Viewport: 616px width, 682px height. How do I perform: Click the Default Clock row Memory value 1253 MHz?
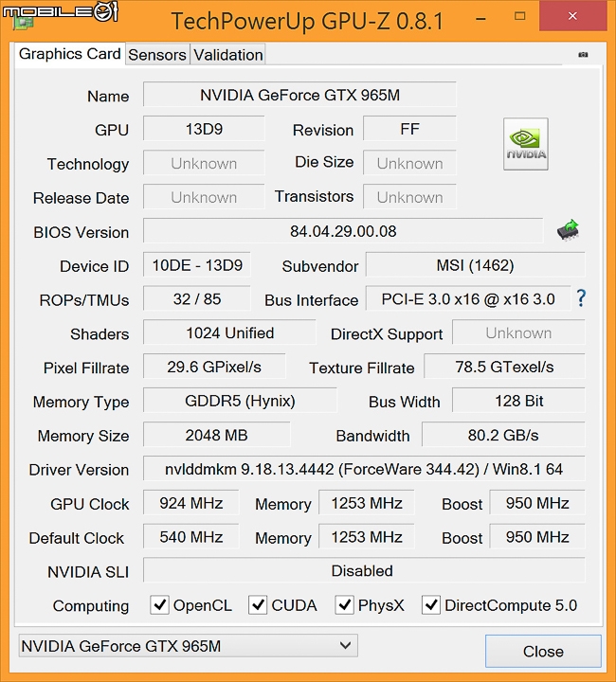point(367,537)
